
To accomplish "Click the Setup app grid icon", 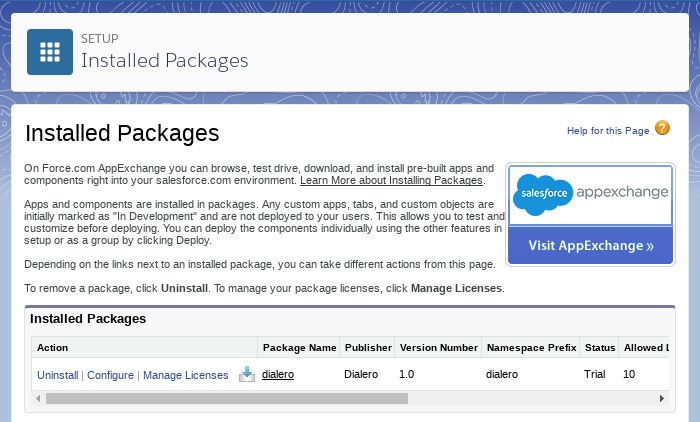I will coord(50,52).
